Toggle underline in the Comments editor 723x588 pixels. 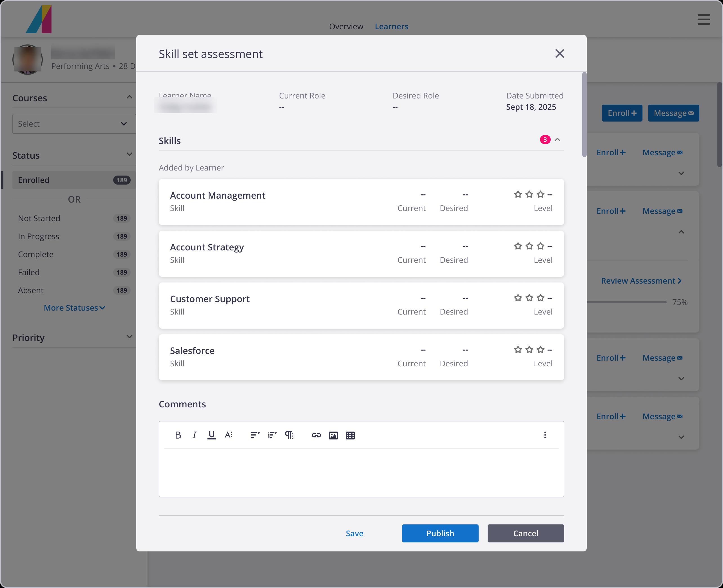pyautogui.click(x=211, y=435)
